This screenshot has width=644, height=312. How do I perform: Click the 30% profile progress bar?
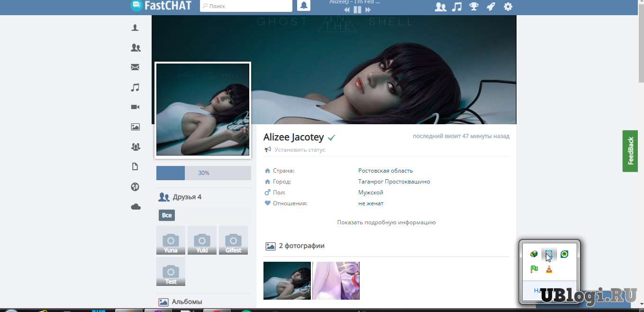click(x=203, y=173)
